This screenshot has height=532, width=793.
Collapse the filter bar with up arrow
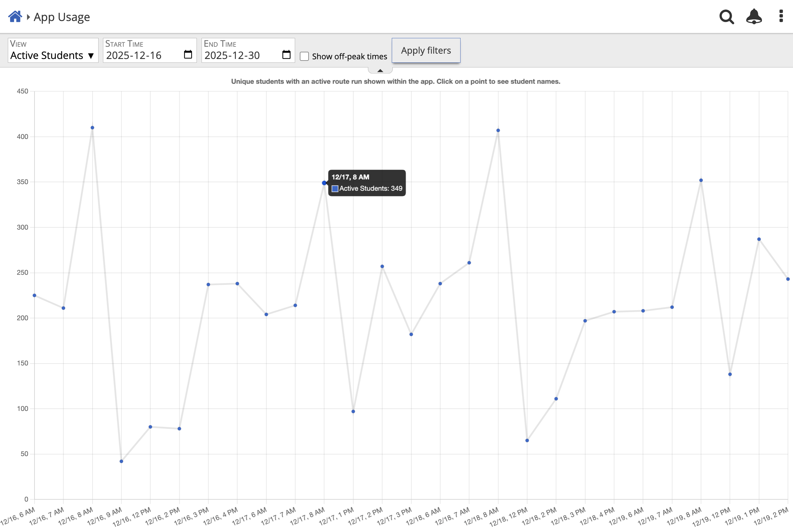(x=380, y=71)
